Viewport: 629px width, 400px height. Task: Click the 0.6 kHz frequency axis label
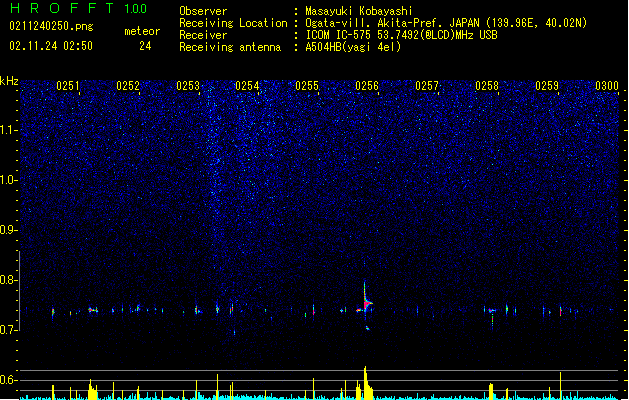click(9, 380)
